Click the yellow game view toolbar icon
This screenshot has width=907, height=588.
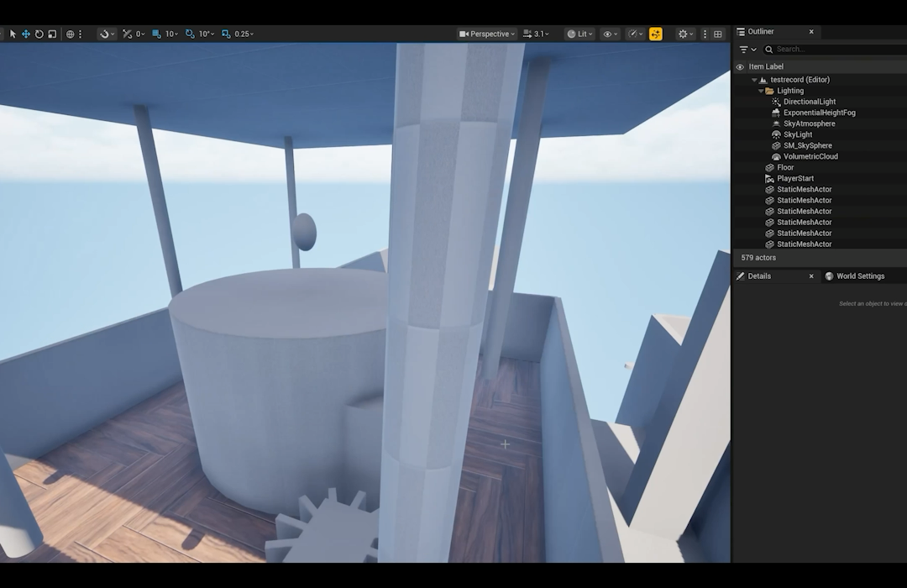(x=655, y=34)
